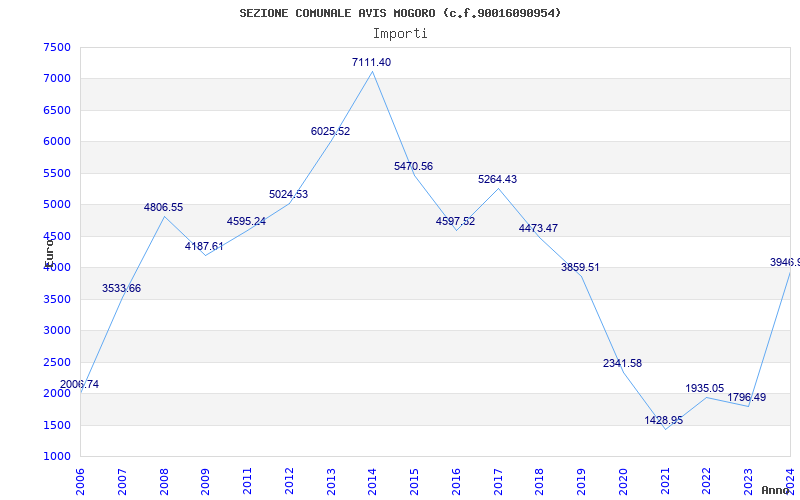This screenshot has height=500, width=800.
Task: Select the 2341.58 data label
Action: [x=622, y=363]
